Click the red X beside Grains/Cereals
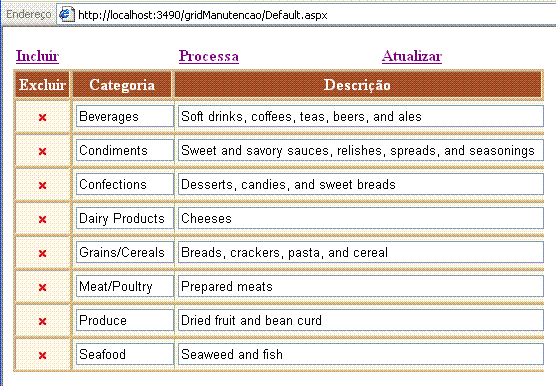This screenshot has width=556, height=386. coord(43,253)
